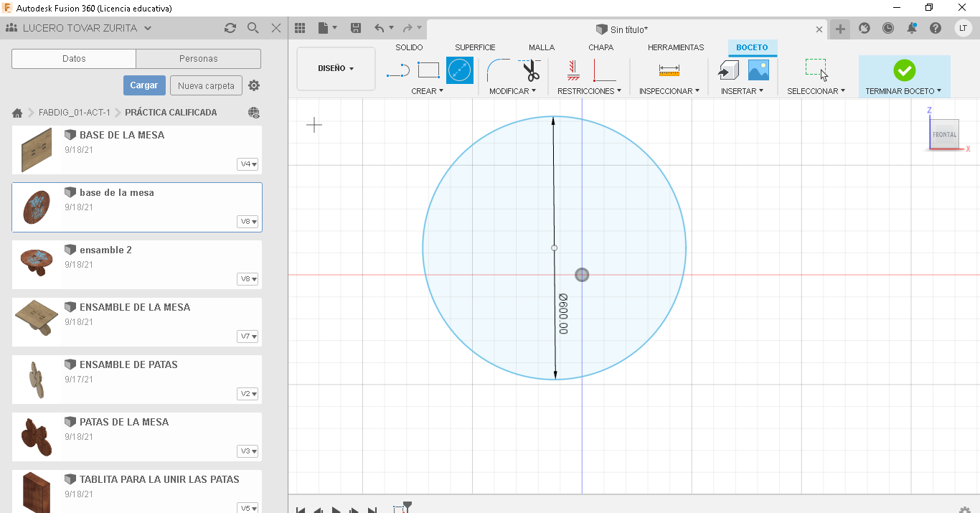
Task: Open V2 version dropdown of ENSAMBLE DE PATAS
Action: [248, 394]
